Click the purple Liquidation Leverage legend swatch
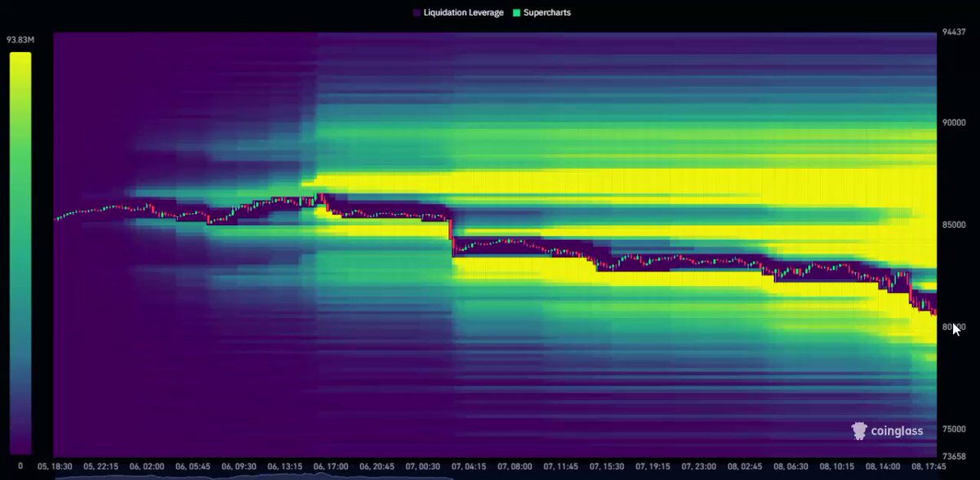980x480 pixels. tap(416, 13)
